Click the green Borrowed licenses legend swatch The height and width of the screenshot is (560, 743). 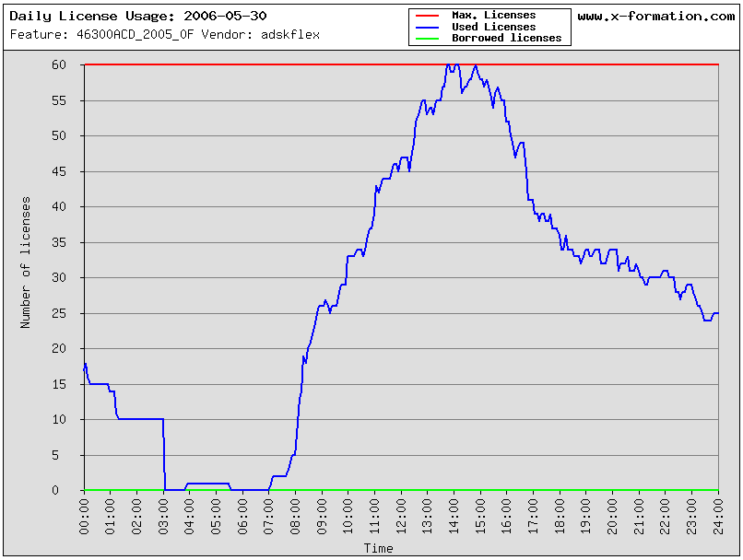pyautogui.click(x=428, y=39)
